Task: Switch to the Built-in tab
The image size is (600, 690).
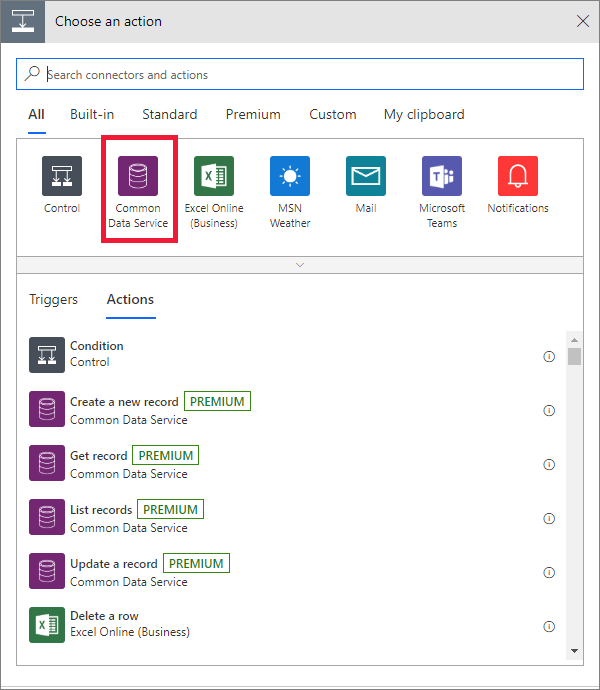Action: click(92, 114)
